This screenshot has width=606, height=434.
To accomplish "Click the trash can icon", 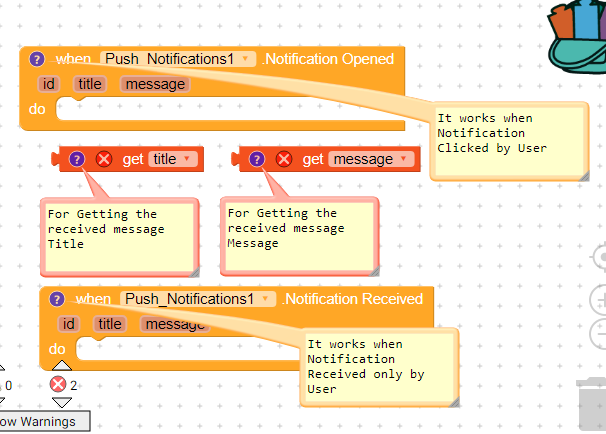I will pos(592,404).
